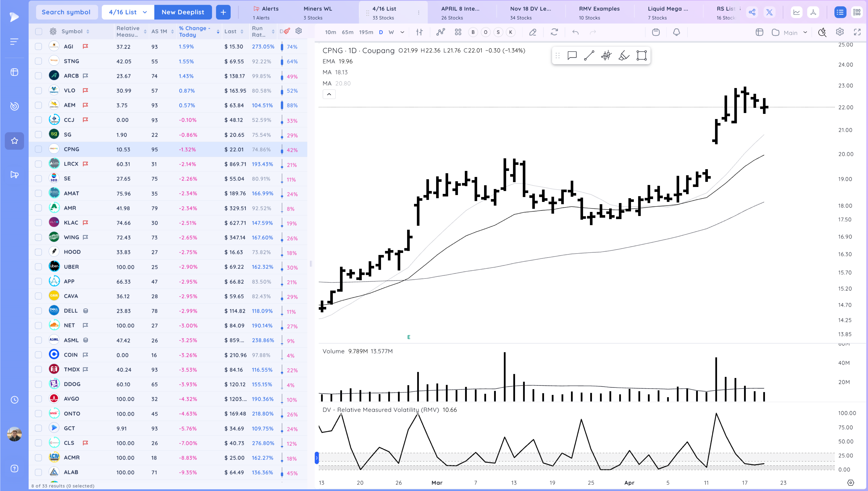Click the blue plus add list button
Screen dimensions: 868x491
(223, 12)
